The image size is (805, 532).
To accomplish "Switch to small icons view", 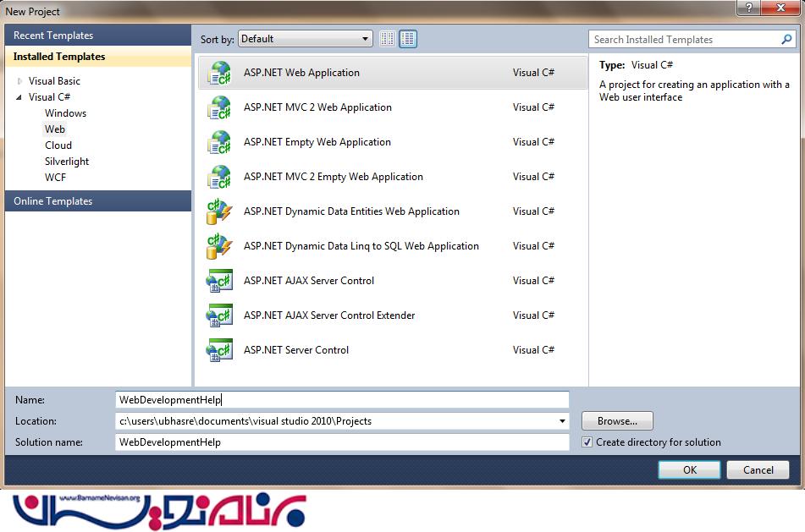I will [x=388, y=39].
